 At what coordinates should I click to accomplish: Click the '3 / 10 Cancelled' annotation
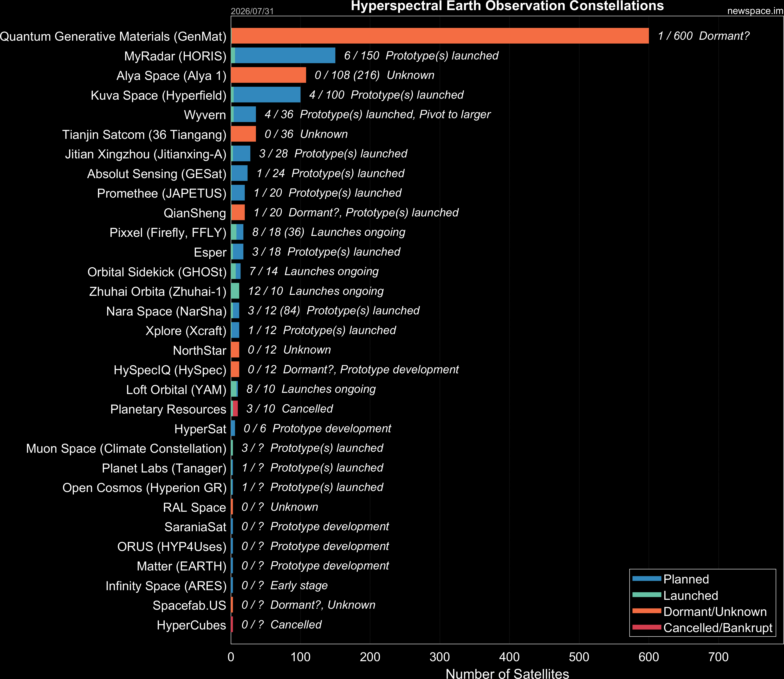[290, 409]
